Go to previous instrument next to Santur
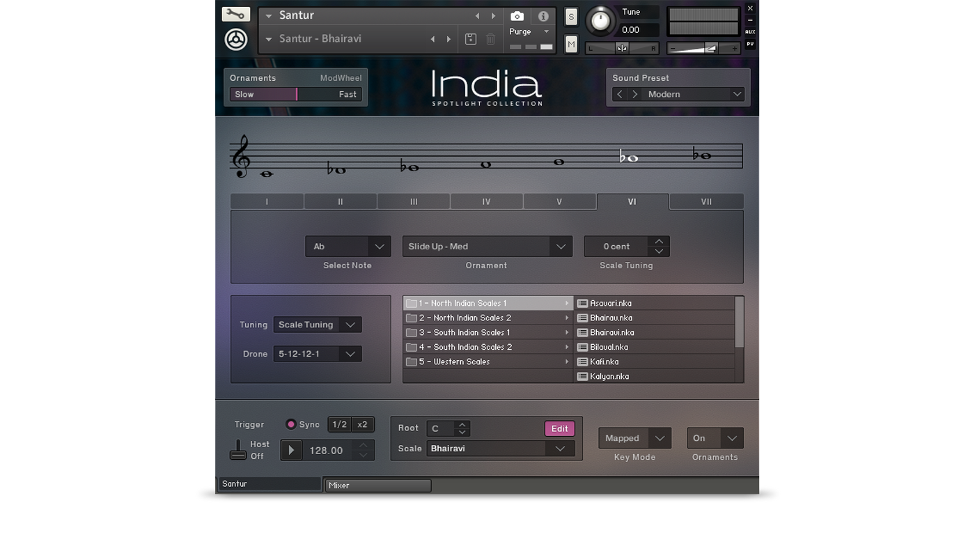 477,16
